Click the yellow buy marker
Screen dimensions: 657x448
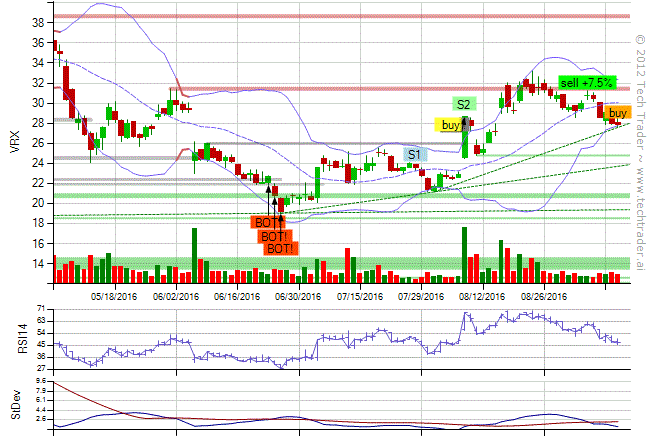(451, 125)
